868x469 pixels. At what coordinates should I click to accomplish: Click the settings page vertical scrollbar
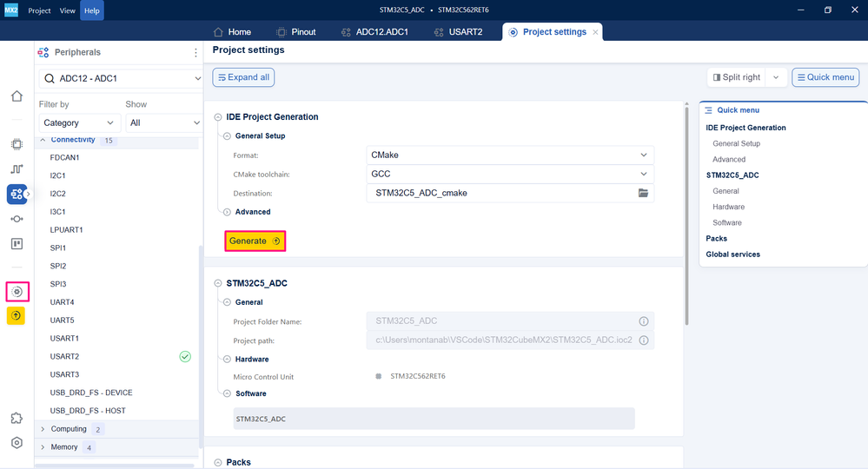coord(686,215)
